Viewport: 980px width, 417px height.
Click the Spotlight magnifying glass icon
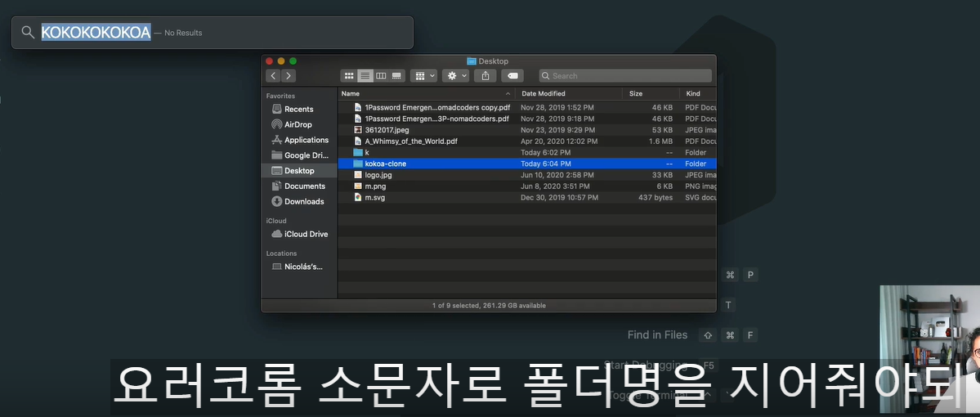[28, 32]
